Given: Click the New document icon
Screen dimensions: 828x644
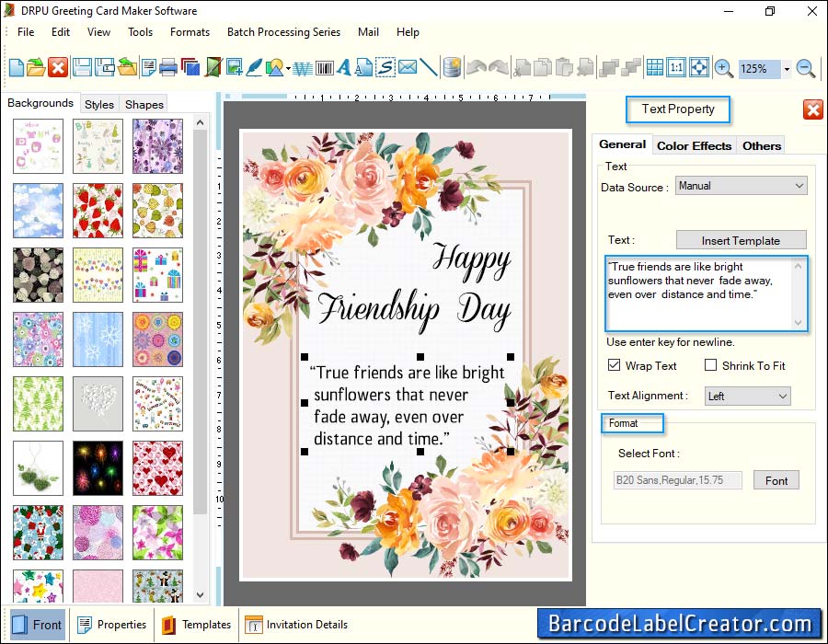Looking at the screenshot, I should point(17,67).
